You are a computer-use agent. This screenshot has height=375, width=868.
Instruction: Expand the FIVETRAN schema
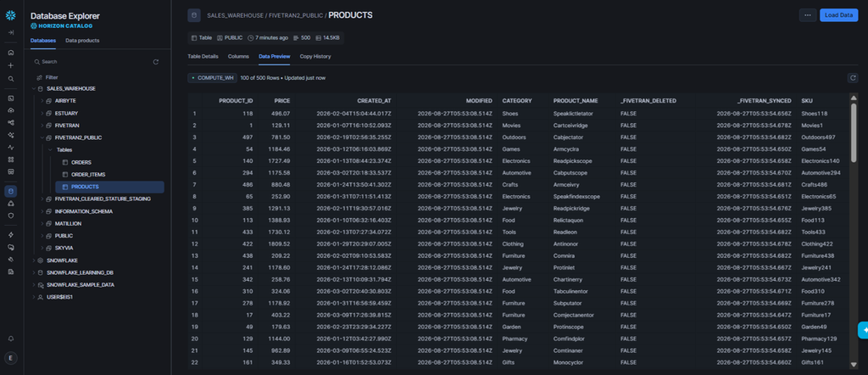pyautogui.click(x=42, y=126)
